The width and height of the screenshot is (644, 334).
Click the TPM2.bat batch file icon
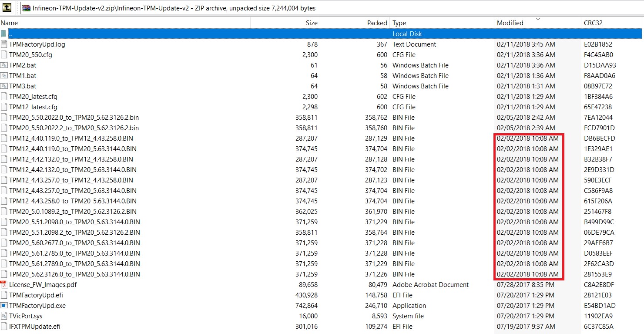coord(4,65)
